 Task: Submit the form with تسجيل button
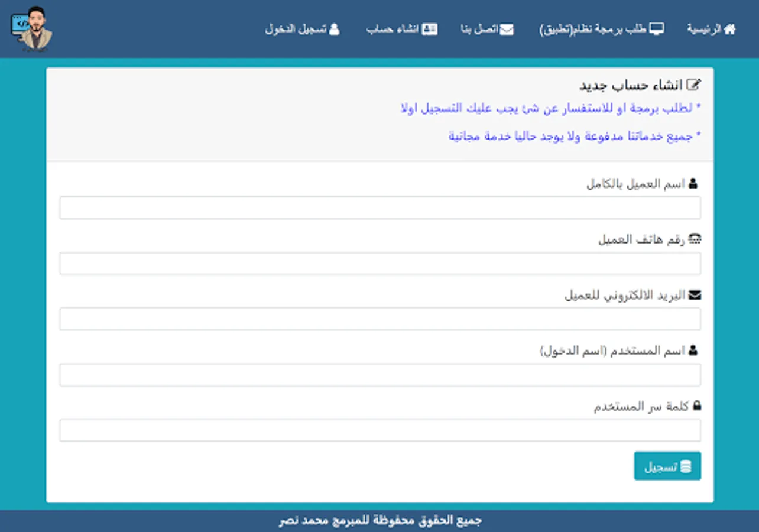point(667,466)
